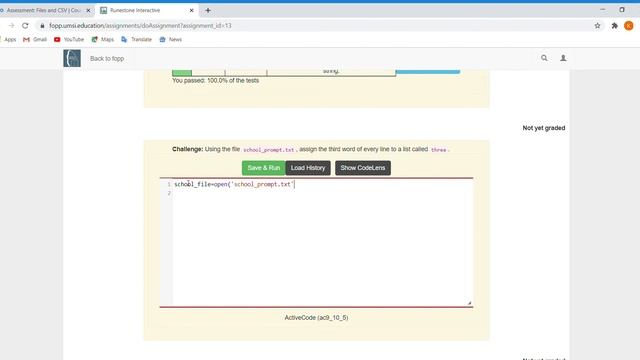Close the Runestone Interactive tab
Image resolution: width=640 pixels, height=360 pixels.
click(x=191, y=10)
